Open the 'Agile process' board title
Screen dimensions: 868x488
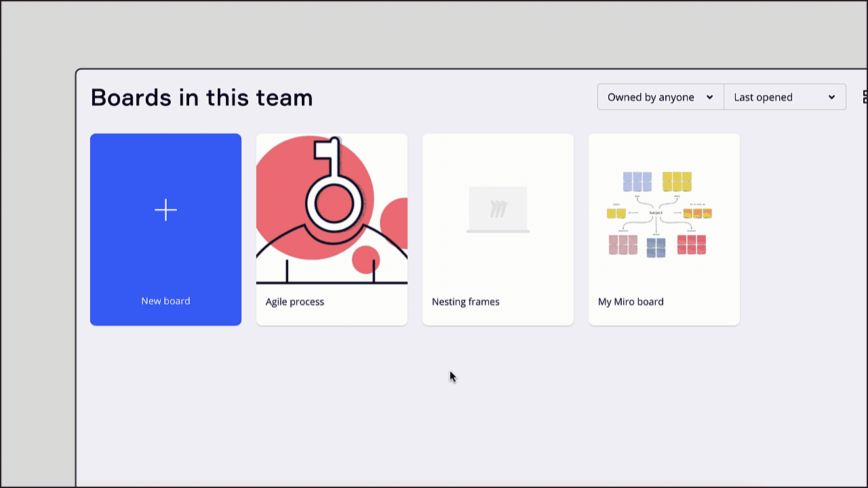point(295,302)
